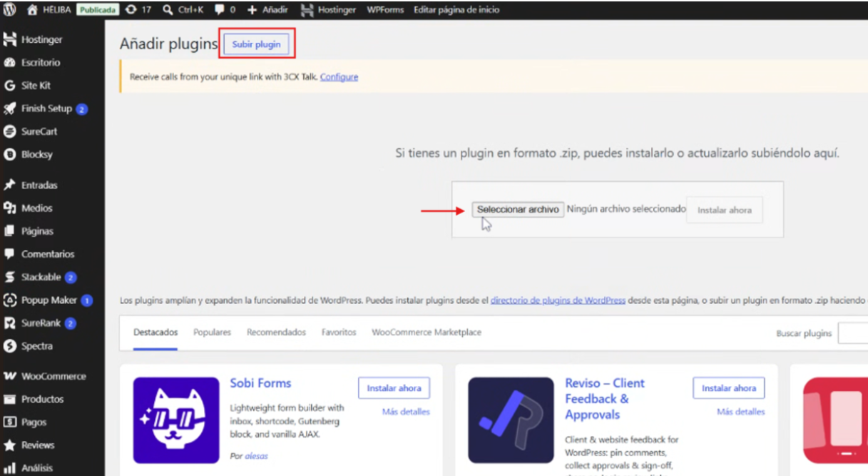868x476 pixels.
Task: Open the Ctrl+K search magnifier icon
Action: coord(168,10)
